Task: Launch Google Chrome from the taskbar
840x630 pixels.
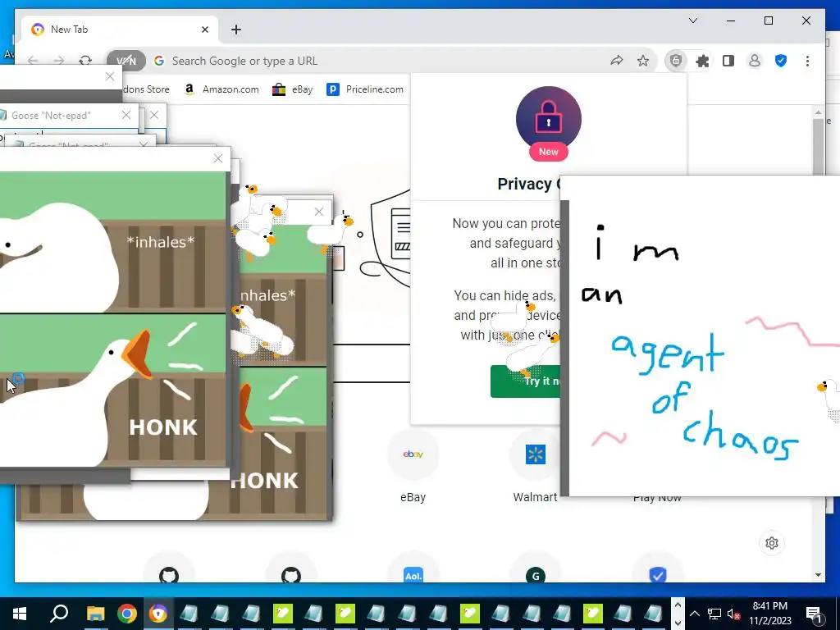Action: click(x=127, y=614)
